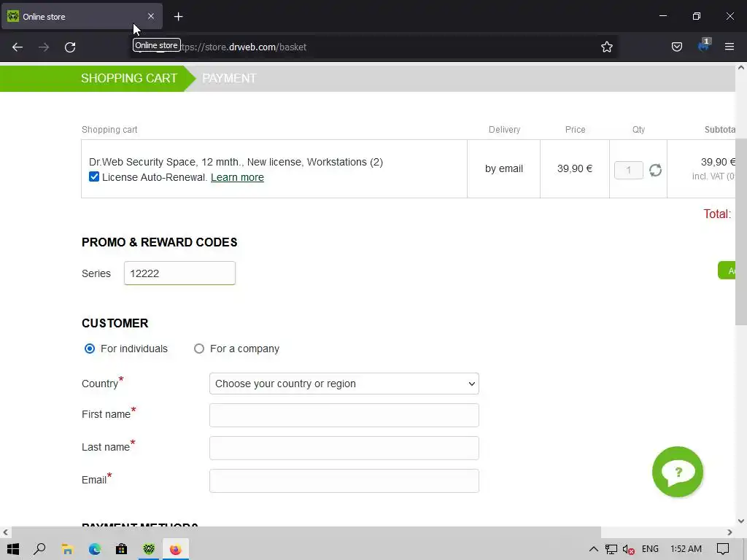Click the by email delivery cell
The image size is (747, 560).
(x=504, y=168)
